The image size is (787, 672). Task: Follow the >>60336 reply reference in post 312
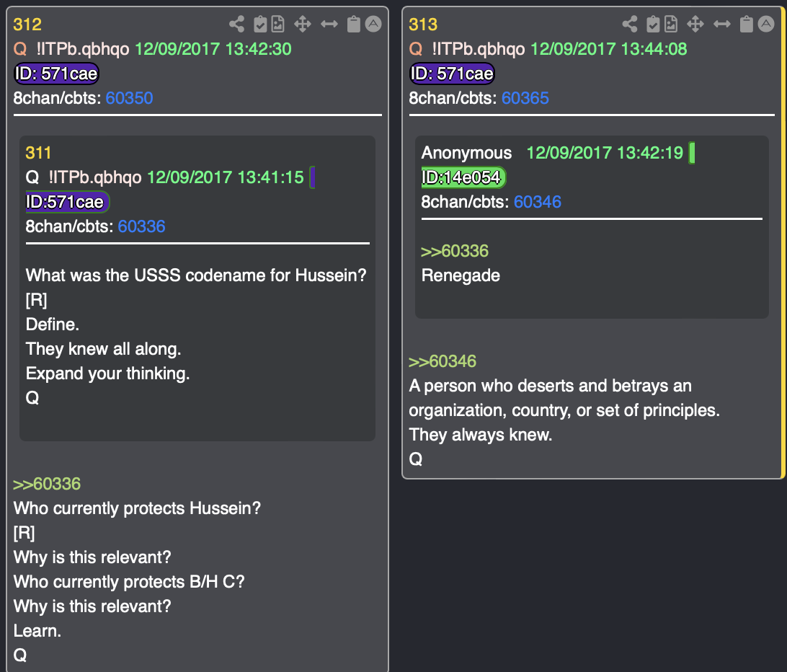[x=47, y=484]
